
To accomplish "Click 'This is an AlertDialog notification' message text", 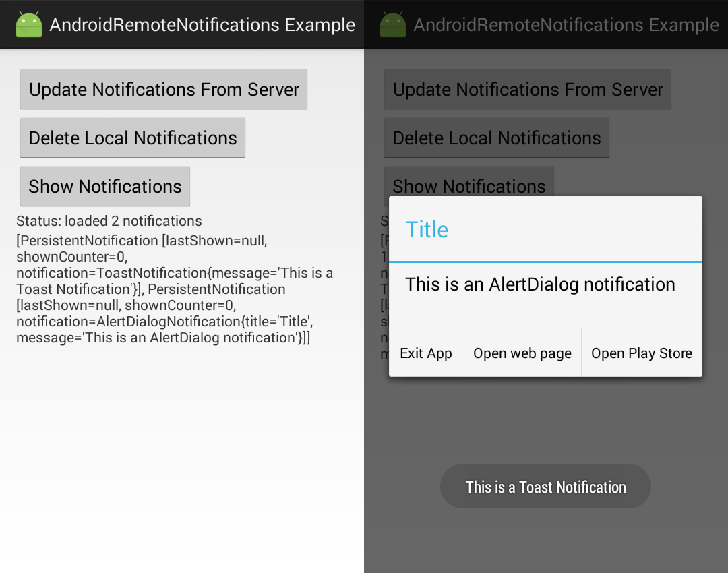I will point(540,284).
